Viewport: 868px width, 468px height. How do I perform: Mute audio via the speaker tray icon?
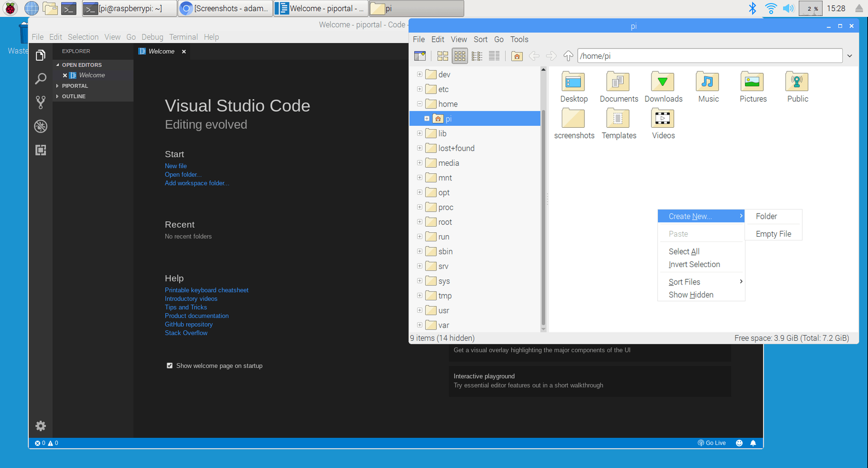click(789, 8)
